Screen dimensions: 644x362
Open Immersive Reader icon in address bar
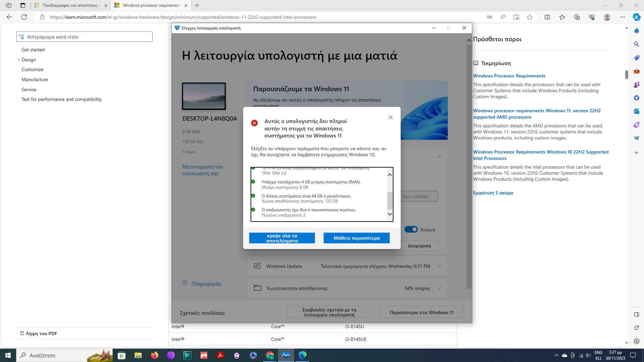pyautogui.click(x=516, y=17)
